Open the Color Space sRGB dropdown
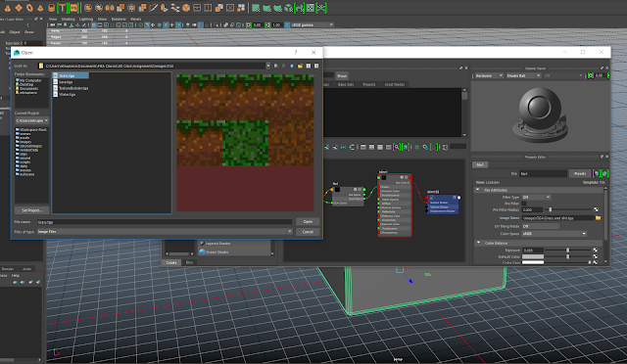 [555, 234]
